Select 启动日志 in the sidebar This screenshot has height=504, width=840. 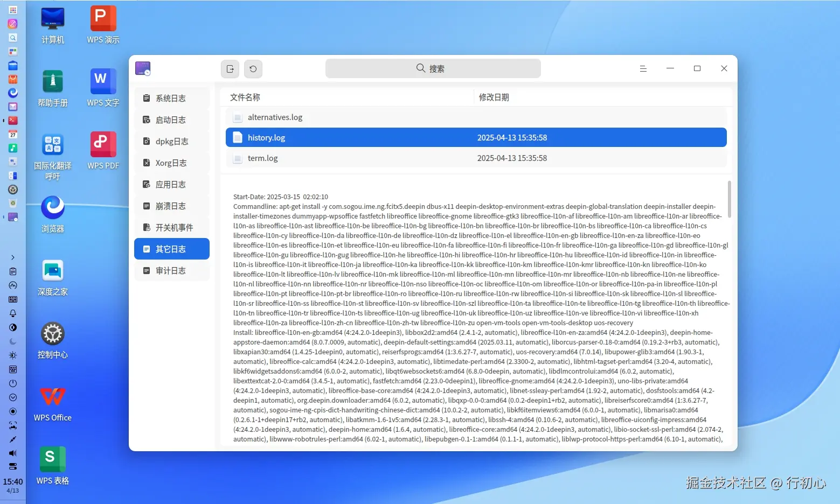pyautogui.click(x=171, y=120)
